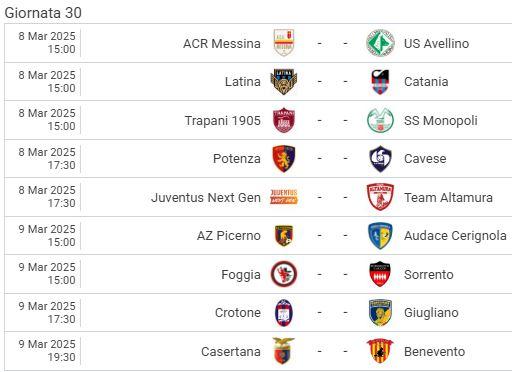The width and height of the screenshot is (512, 372).
Task: Open the Sorrento team link
Action: [x=429, y=274]
